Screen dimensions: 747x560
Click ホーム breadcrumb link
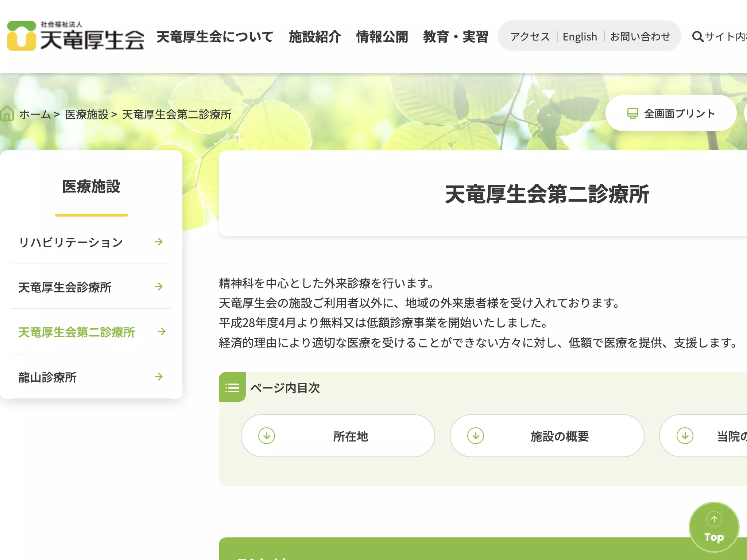point(35,114)
